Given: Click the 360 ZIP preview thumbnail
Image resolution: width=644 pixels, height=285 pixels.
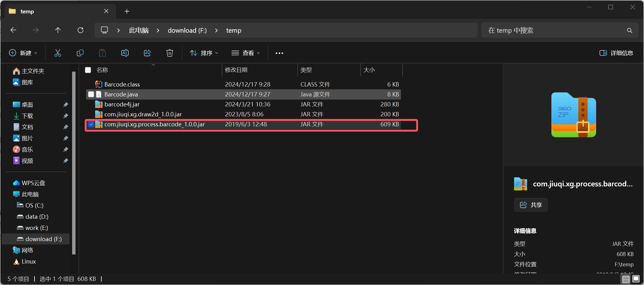Looking at the screenshot, I should click(573, 115).
